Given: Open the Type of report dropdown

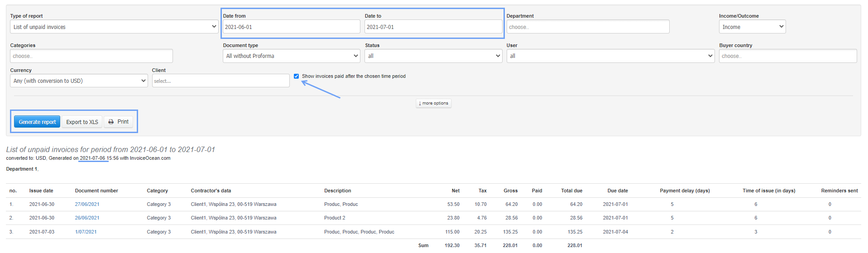Looking at the screenshot, I should point(114,27).
